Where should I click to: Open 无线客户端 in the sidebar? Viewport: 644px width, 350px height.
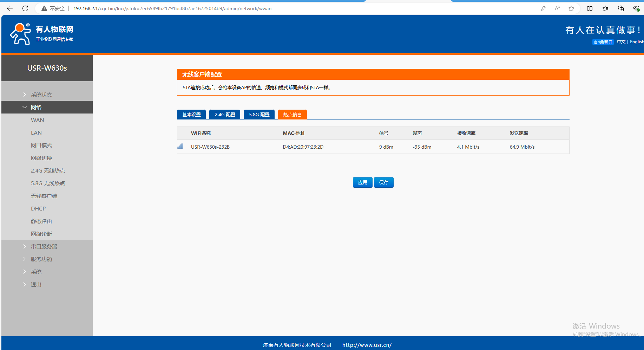pos(44,196)
